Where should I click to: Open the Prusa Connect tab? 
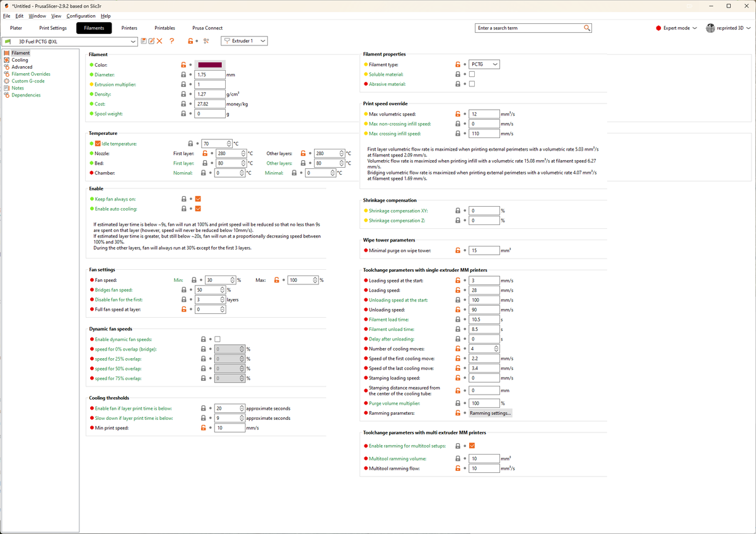coord(207,28)
